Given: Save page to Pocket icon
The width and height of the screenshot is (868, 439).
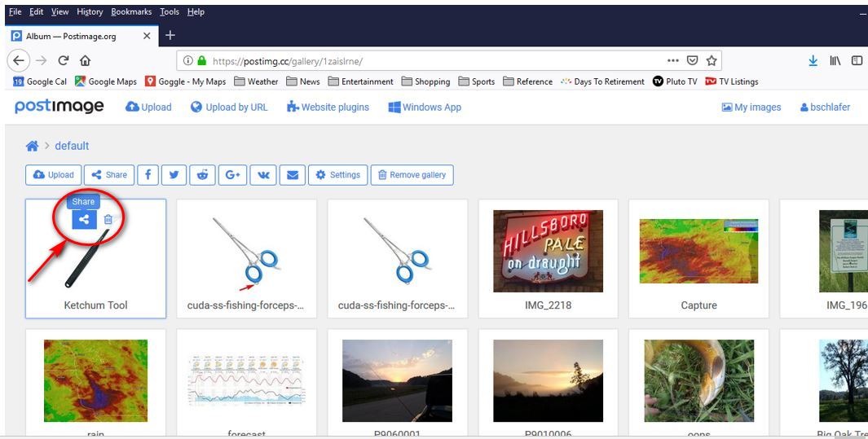Looking at the screenshot, I should click(x=692, y=60).
